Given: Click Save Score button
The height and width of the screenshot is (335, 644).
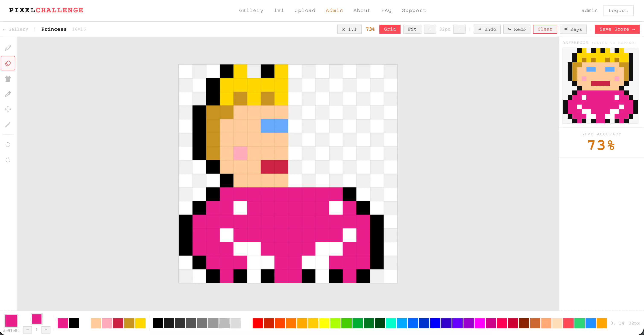Looking at the screenshot, I should coord(617,29).
